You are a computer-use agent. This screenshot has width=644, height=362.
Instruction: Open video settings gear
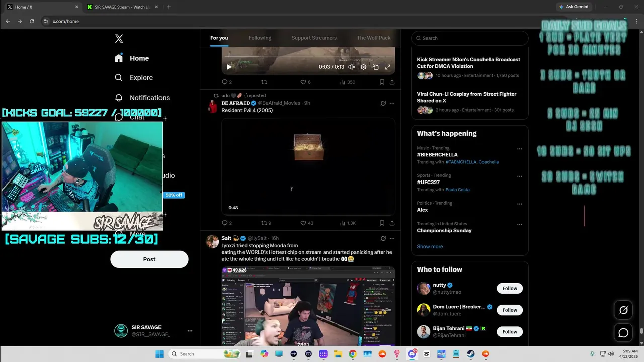(x=364, y=67)
